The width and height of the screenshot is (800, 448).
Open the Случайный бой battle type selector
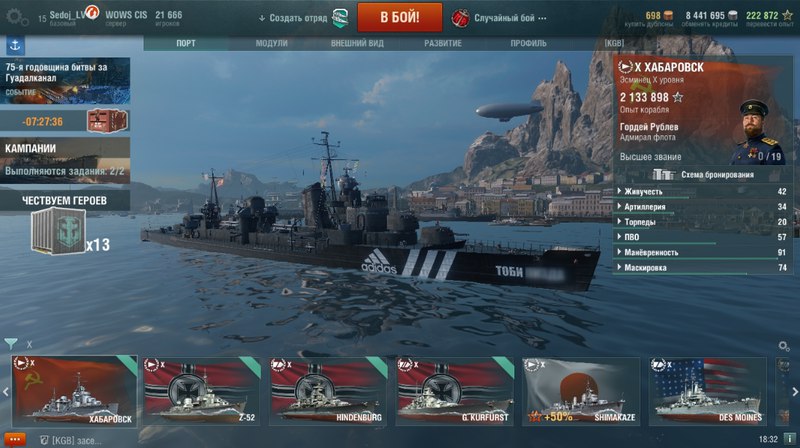point(498,18)
